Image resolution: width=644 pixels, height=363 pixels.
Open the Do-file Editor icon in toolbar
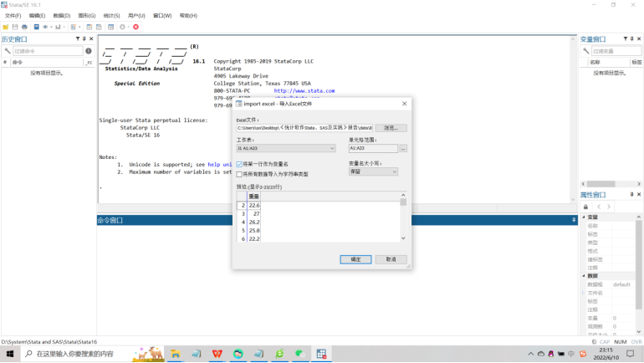click(x=73, y=27)
